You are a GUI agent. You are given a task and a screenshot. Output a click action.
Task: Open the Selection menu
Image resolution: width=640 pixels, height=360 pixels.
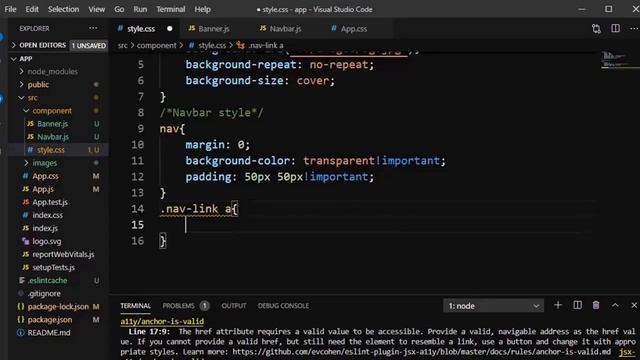coord(63,9)
